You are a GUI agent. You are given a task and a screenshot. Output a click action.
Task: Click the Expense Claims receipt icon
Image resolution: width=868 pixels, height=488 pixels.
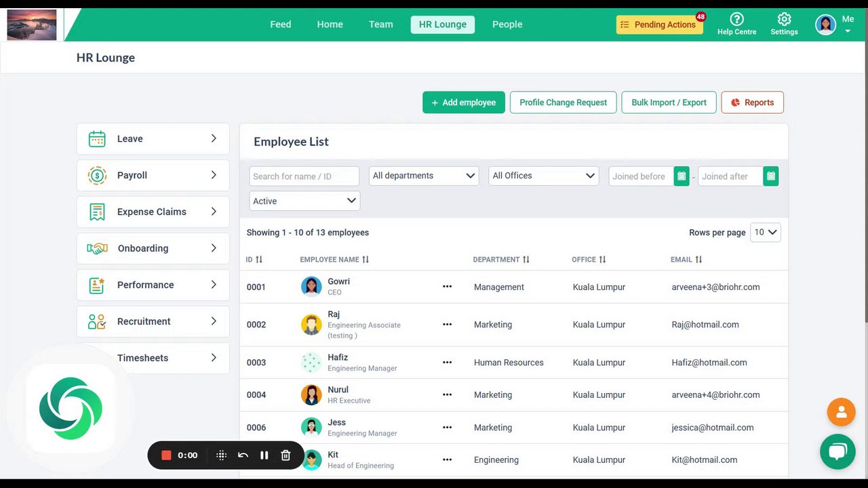point(97,212)
